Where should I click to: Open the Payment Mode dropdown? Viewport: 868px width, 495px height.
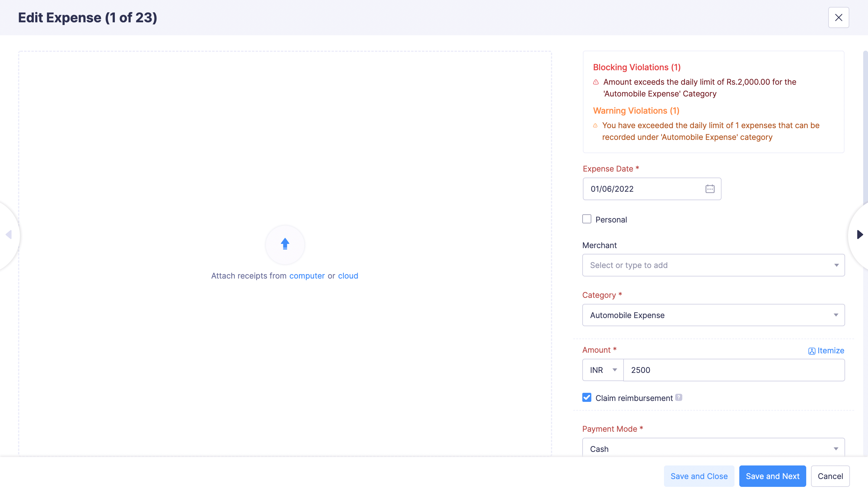(713, 449)
